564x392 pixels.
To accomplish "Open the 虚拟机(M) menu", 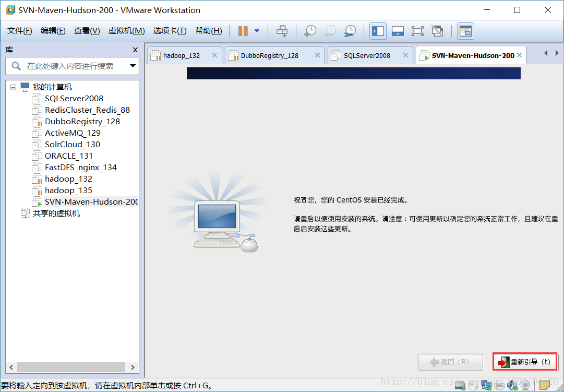I will click(127, 31).
